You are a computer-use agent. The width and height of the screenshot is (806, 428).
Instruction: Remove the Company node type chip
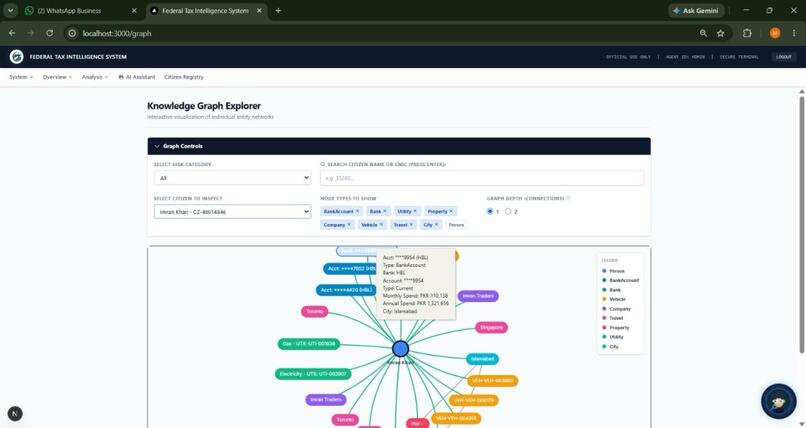coord(349,225)
